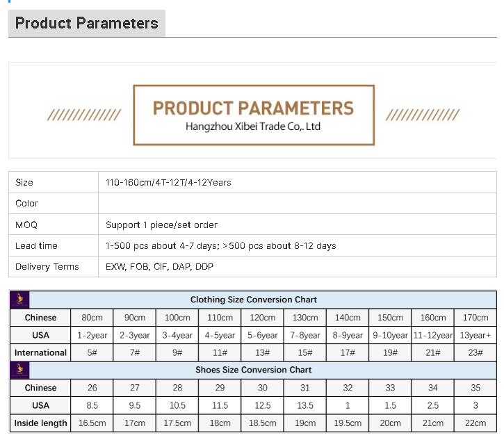The image size is (504, 440).
Task: Click the Lead time value cell
Action: tap(298, 245)
